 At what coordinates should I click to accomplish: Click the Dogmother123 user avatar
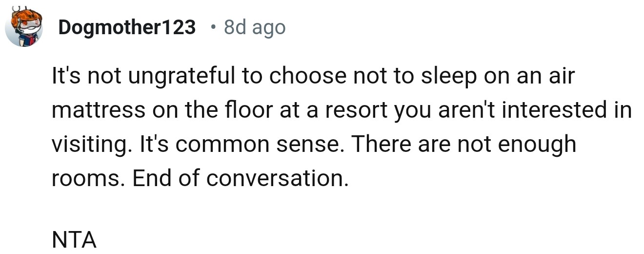coord(24,27)
